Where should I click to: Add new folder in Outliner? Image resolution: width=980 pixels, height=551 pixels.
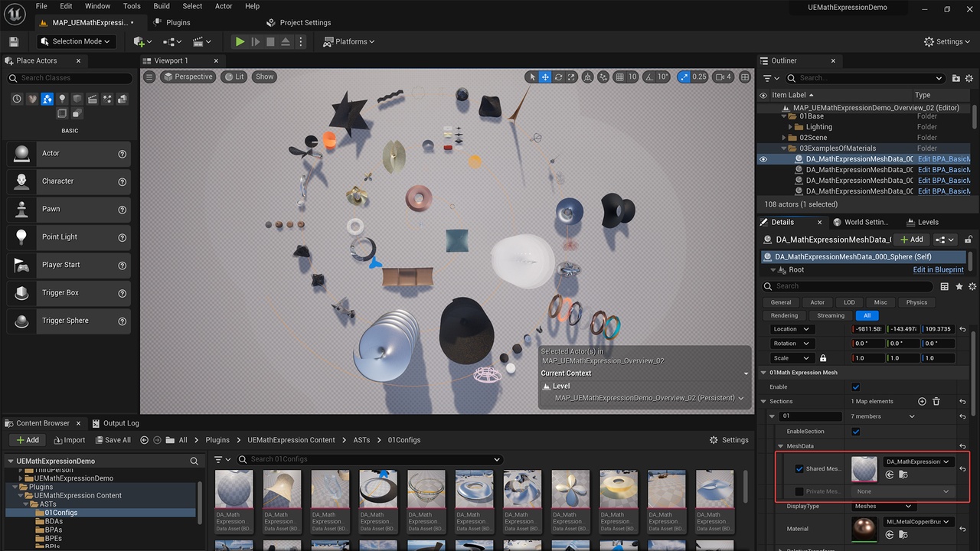pos(955,78)
